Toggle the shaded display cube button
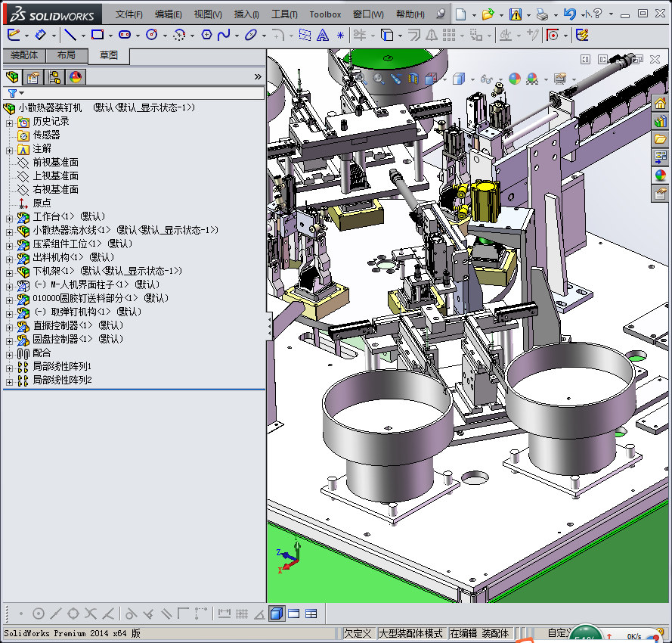 [x=276, y=613]
